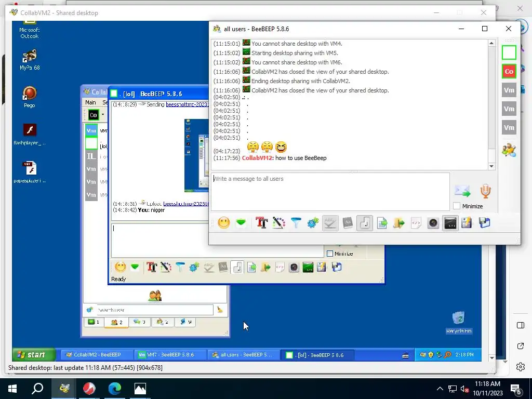532x399 pixels.
Task: Click the group users icon in right sidebar
Action: click(509, 150)
